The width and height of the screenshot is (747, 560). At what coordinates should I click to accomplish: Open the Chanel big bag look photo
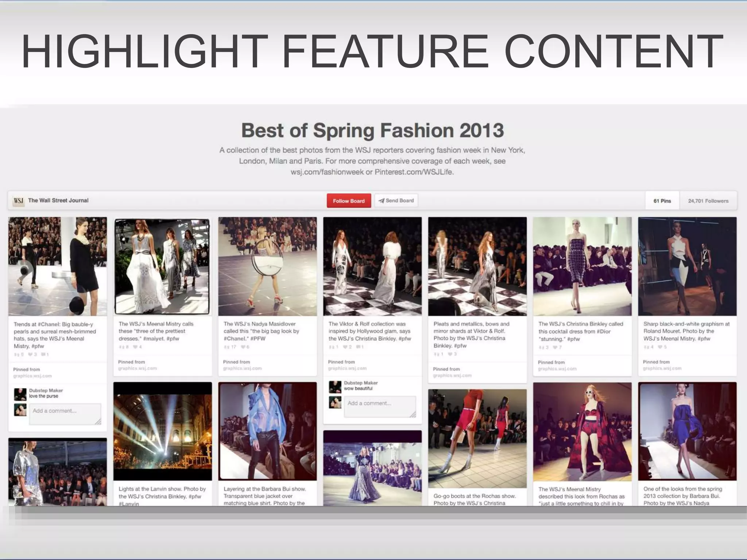click(x=267, y=267)
